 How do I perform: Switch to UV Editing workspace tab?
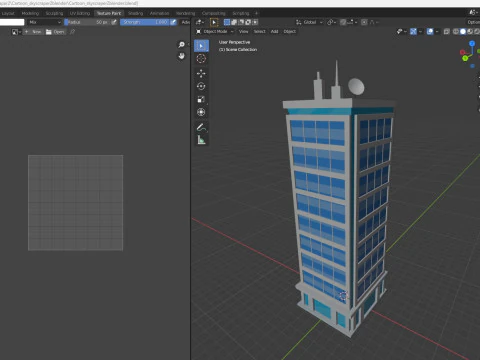tap(80, 13)
